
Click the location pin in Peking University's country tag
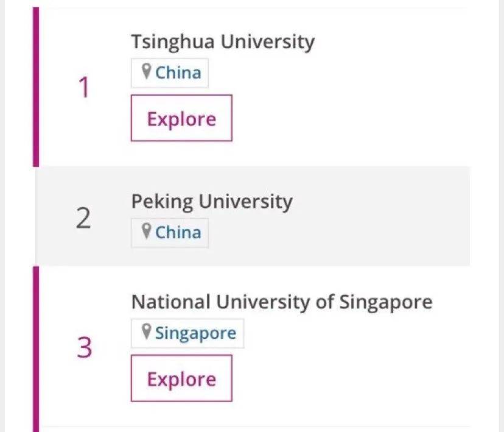point(145,232)
